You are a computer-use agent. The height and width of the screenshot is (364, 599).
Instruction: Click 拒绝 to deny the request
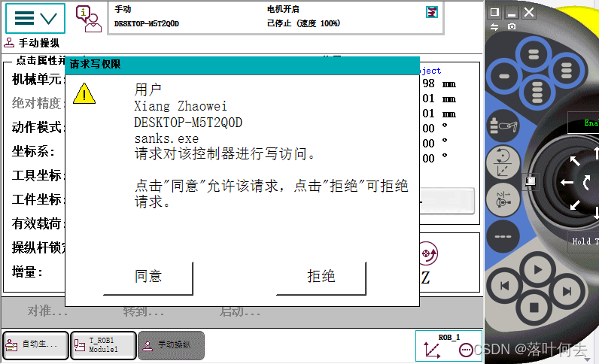321,278
